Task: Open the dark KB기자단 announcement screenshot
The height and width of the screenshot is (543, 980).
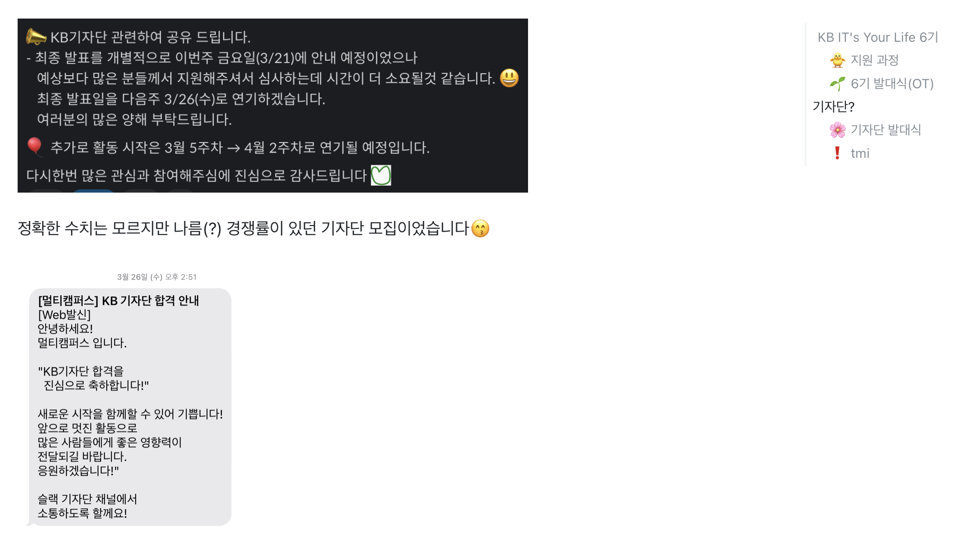Action: pos(273,105)
